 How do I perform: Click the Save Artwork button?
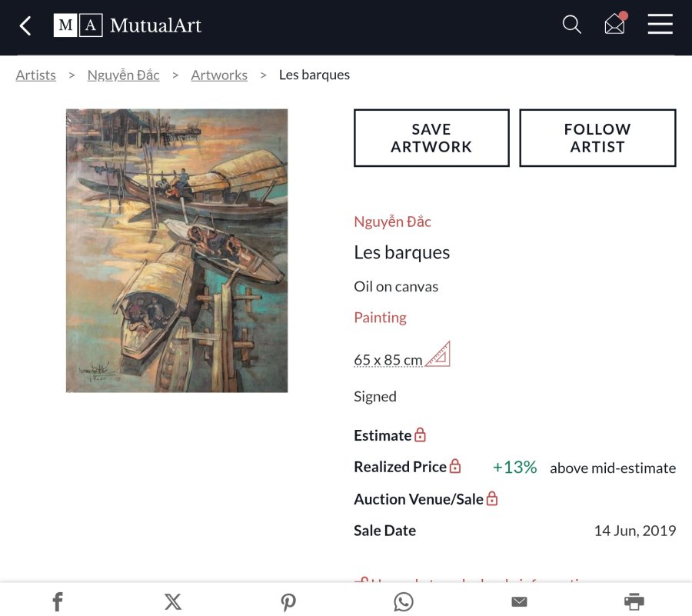click(x=431, y=138)
